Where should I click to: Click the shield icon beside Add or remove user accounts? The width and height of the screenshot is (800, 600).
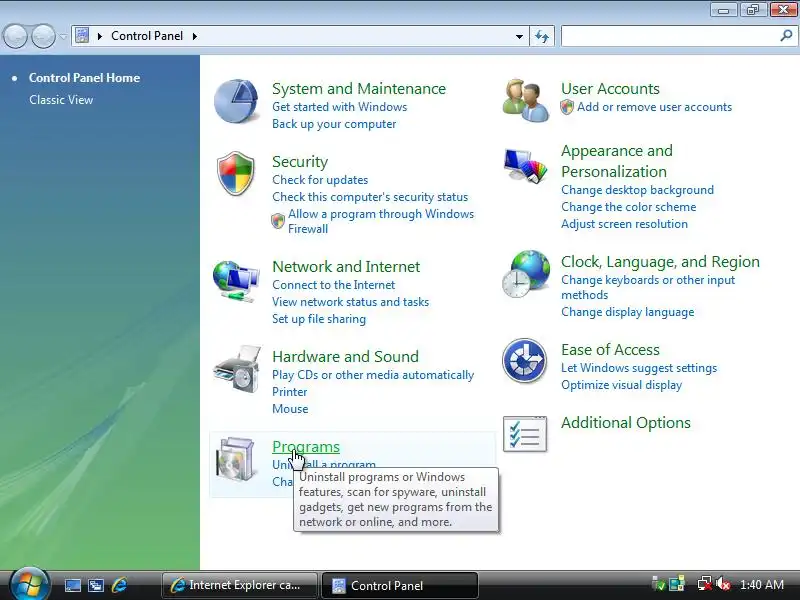[567, 107]
